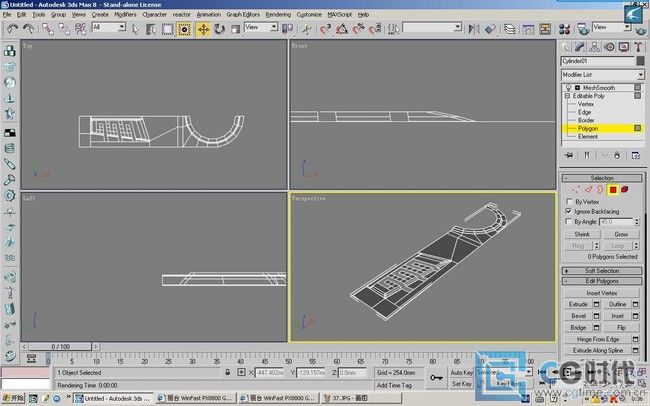The image size is (650, 406).
Task: Click the Use Pivot Point Center icon
Action: pyautogui.click(x=287, y=29)
